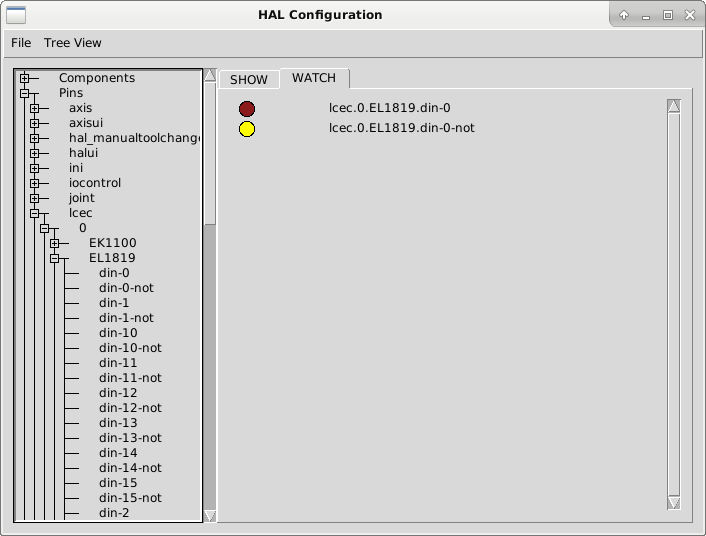Click the yellow din-0-not indicator LED
The width and height of the screenshot is (706, 536).
click(x=247, y=129)
